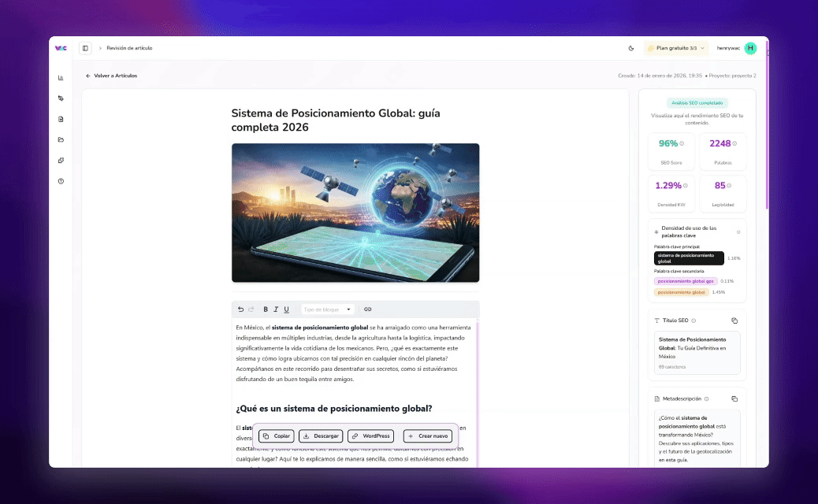This screenshot has width=818, height=504.
Task: Click the undo arrow in editor toolbar
Action: [x=241, y=309]
